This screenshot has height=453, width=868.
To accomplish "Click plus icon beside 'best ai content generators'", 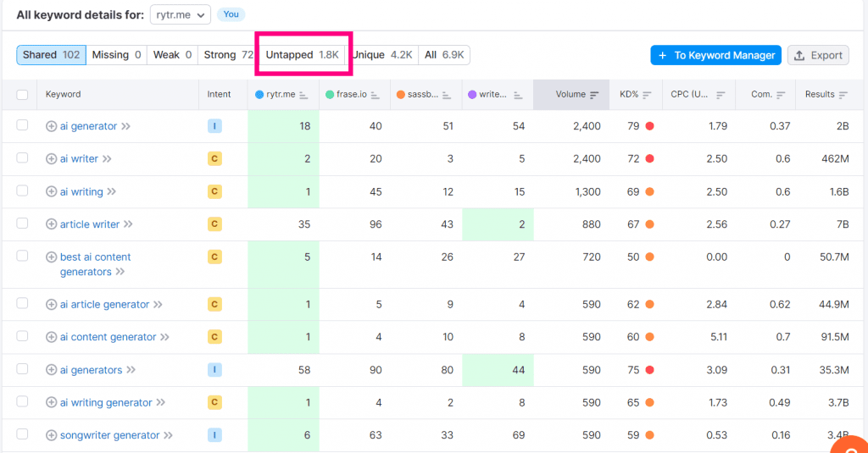I will pyautogui.click(x=51, y=257).
